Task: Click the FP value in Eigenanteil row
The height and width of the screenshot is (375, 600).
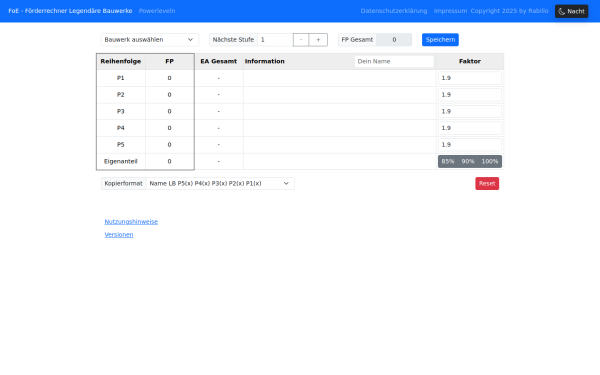Action: 169,161
